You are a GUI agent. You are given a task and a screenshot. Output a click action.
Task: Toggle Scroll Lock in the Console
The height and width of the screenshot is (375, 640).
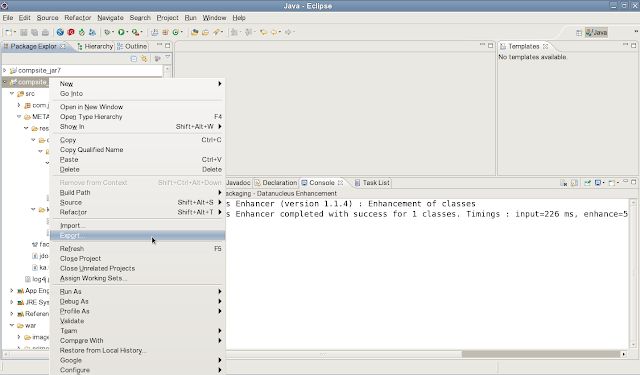(x=574, y=183)
